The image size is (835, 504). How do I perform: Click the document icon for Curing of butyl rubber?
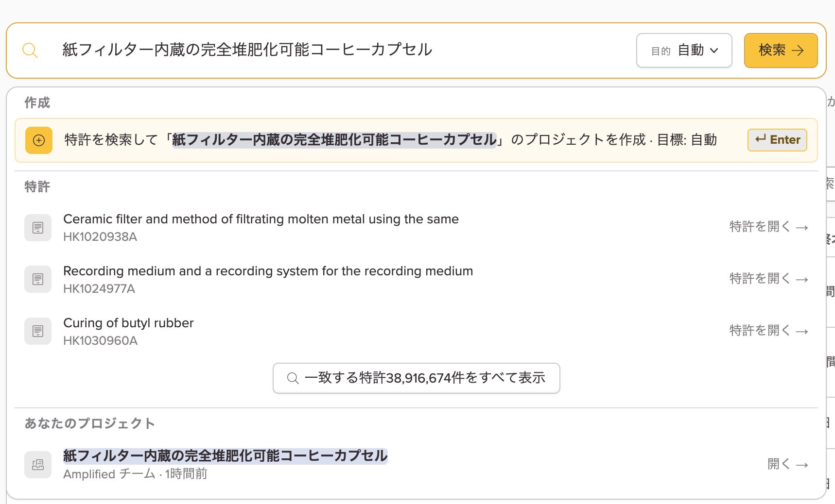coord(38,331)
